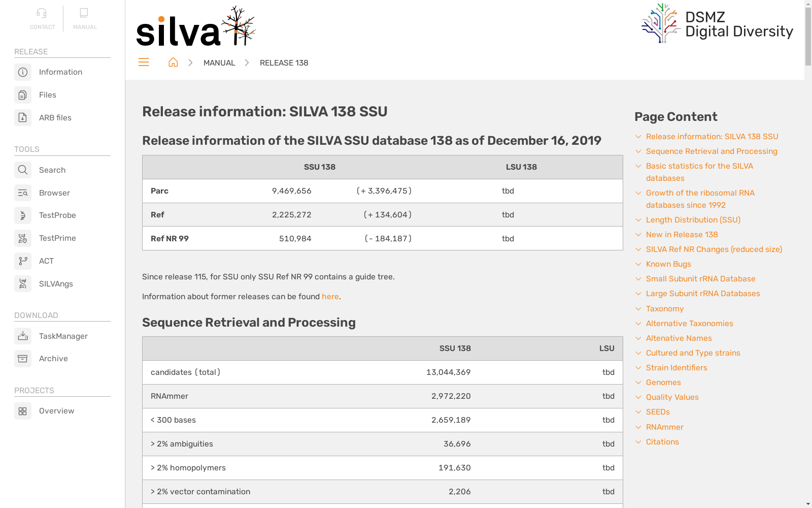Select TestPrime in the Tools sidebar

(57, 238)
